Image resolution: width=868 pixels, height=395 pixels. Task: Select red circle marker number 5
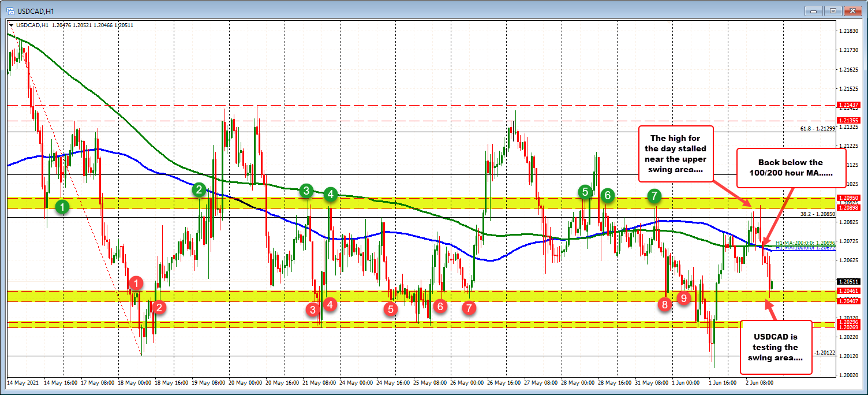(x=391, y=308)
